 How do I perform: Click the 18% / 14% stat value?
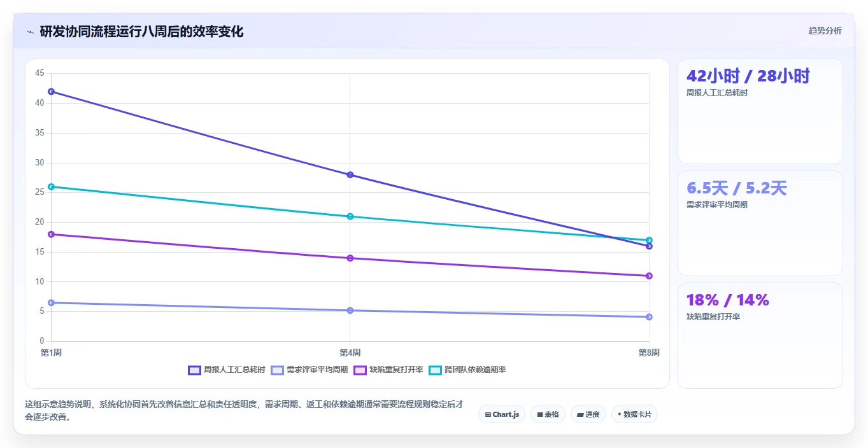point(728,300)
